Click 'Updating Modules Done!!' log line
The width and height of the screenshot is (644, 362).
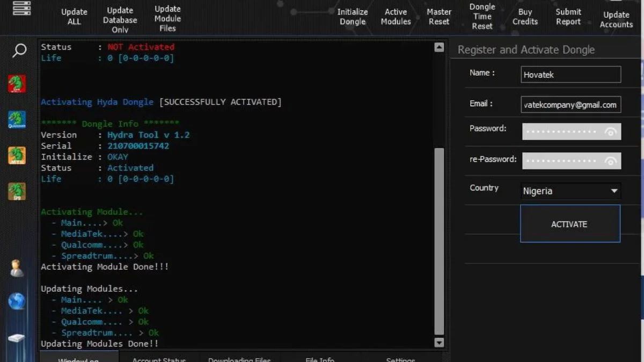100,344
